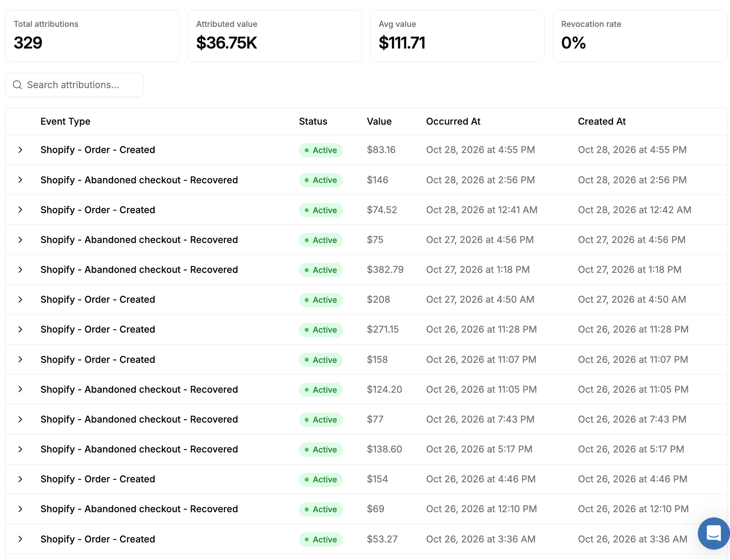Expand the $158 Order Created row
The height and width of the screenshot is (560, 730).
[21, 360]
